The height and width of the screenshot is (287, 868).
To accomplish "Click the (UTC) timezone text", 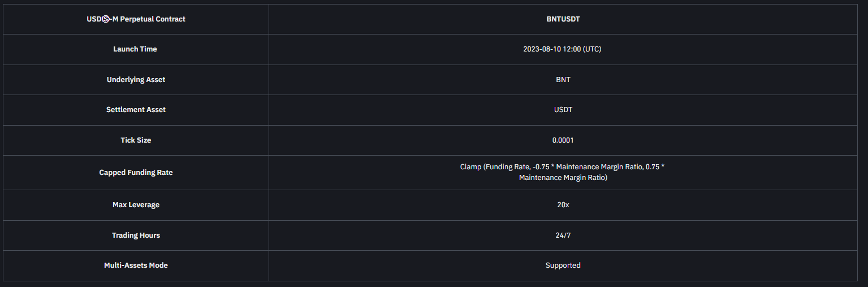I will point(591,49).
